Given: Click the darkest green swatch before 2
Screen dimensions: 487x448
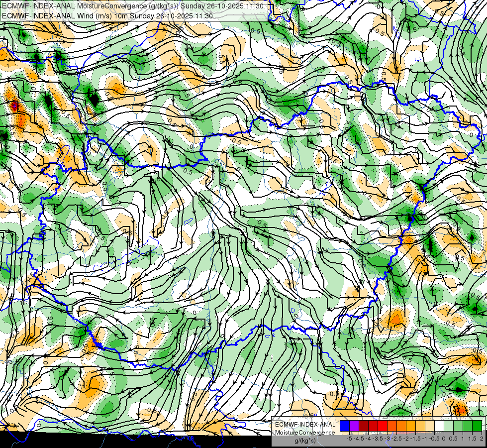Looking at the screenshot, I should [477, 426].
